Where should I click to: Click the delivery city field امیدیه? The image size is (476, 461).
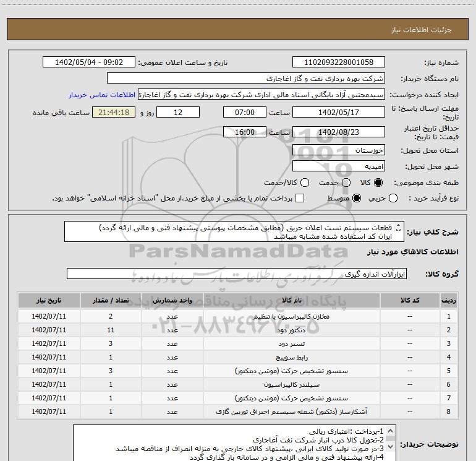pyautogui.click(x=339, y=166)
